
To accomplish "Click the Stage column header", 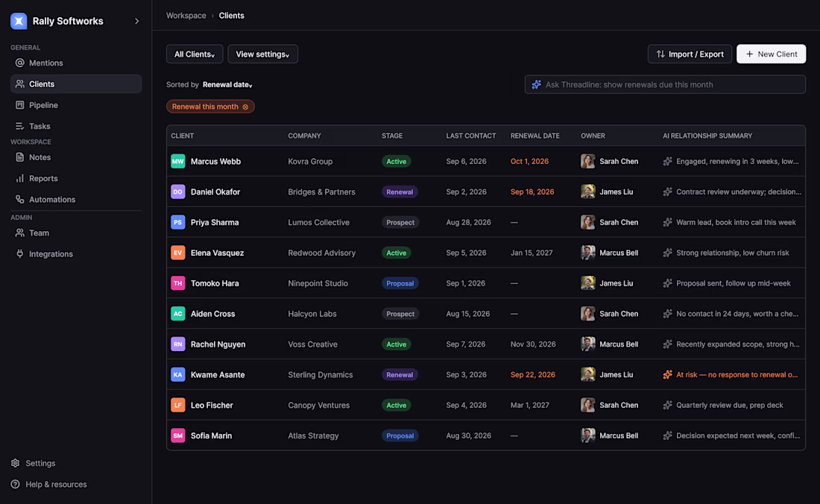I will [392, 136].
